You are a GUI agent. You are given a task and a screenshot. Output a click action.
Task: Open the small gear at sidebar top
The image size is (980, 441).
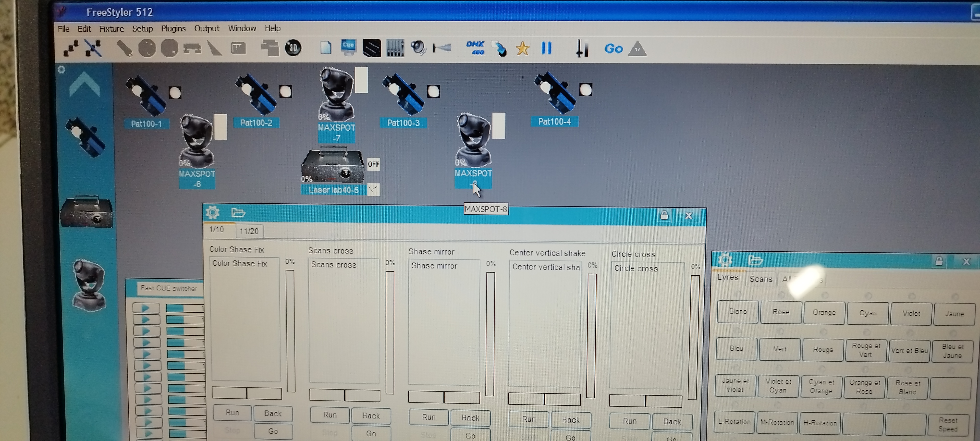point(61,70)
